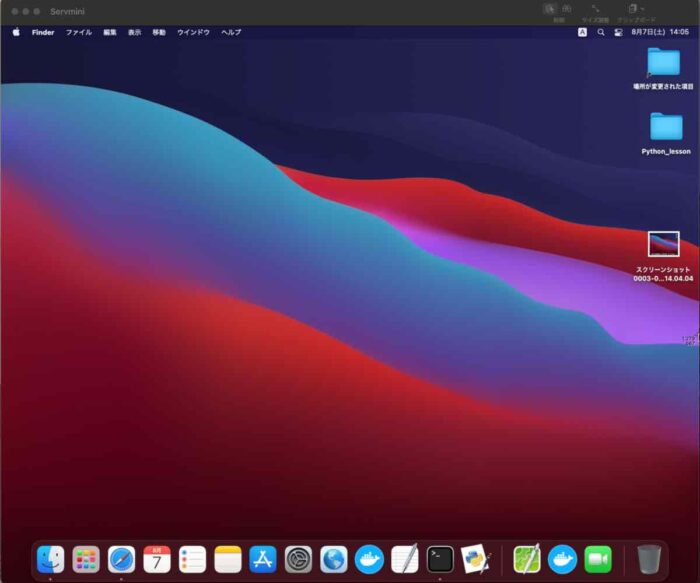Image resolution: width=700 pixels, height=583 pixels.
Task: Click the date and time in menu bar
Action: (659, 32)
